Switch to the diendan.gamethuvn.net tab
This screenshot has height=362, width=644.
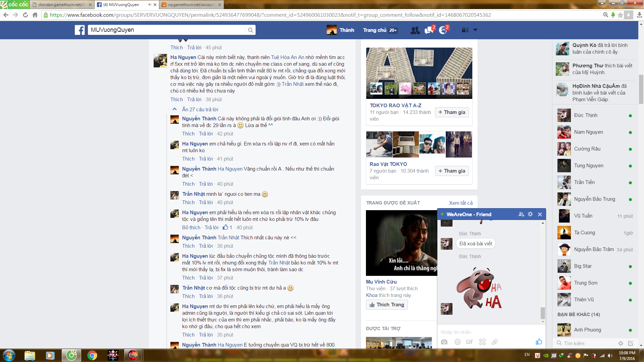tap(61, 5)
